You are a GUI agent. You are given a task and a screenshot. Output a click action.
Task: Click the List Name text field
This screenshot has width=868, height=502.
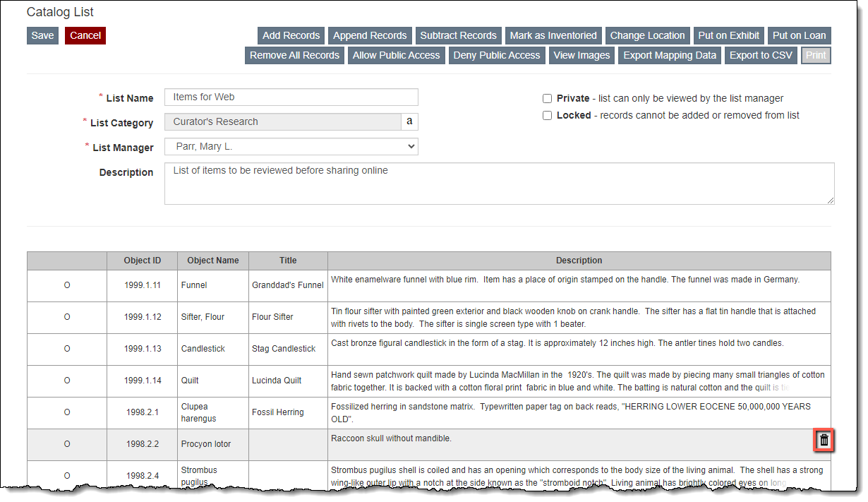pos(291,97)
